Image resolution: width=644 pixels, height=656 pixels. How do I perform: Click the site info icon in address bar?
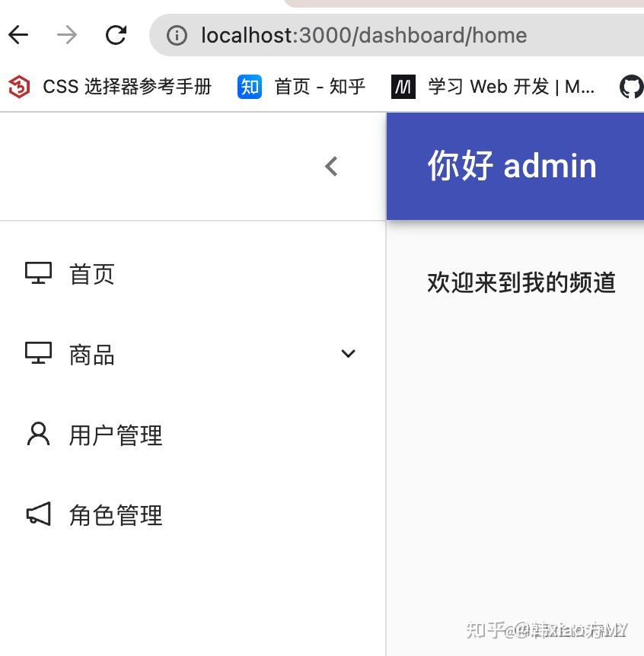coord(177,36)
